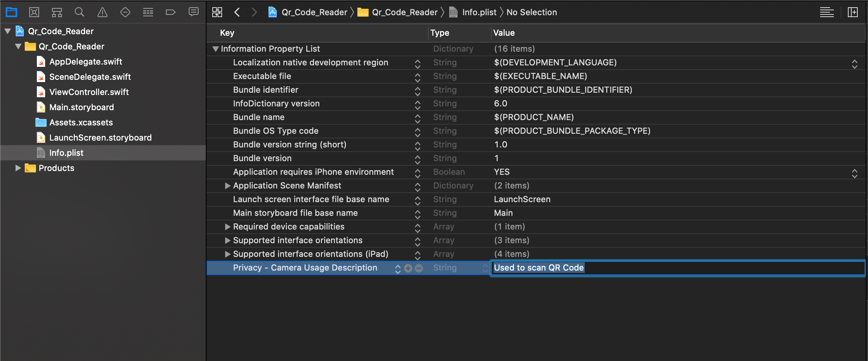The width and height of the screenshot is (868, 361).
Task: Open the Find navigator magnifier icon
Action: tap(79, 12)
